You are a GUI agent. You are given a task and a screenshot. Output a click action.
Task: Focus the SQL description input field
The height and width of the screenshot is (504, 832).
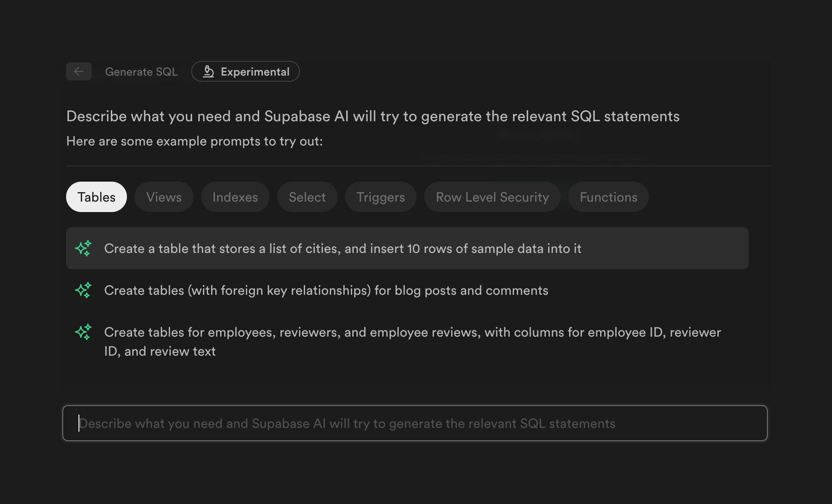point(415,423)
